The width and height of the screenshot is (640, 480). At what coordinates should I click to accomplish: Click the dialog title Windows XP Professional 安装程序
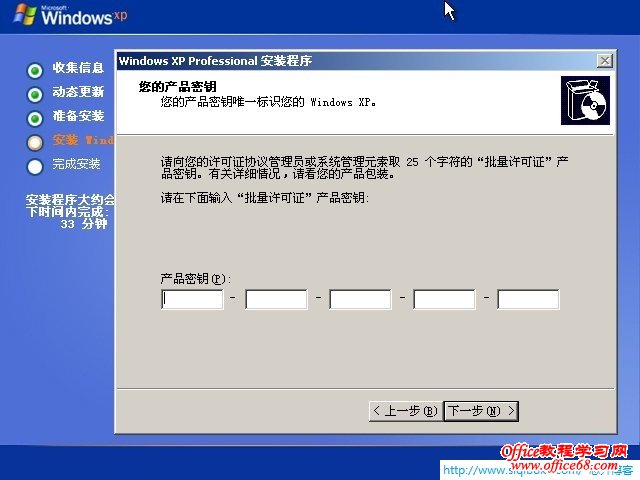[x=216, y=61]
